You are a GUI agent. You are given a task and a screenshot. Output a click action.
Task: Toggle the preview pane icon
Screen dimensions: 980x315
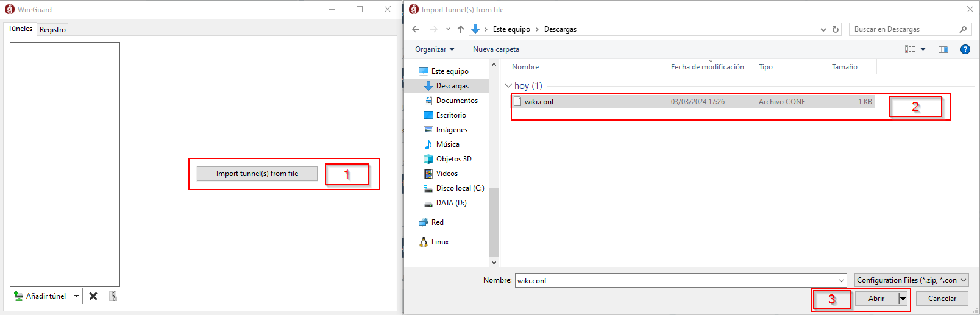943,49
